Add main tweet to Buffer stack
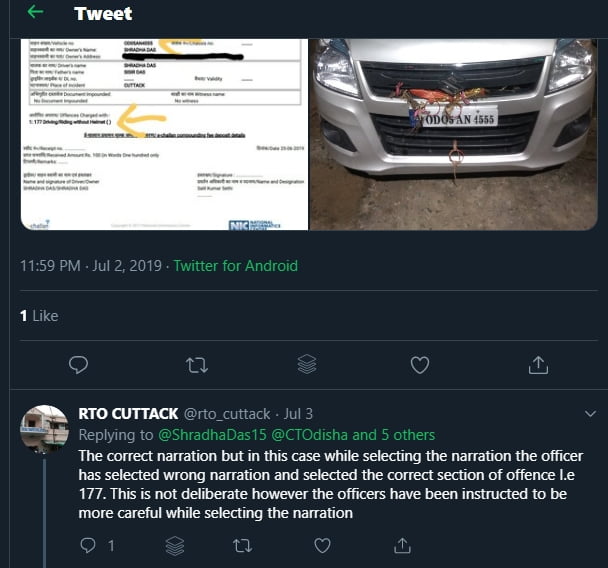608x568 pixels. click(x=307, y=365)
